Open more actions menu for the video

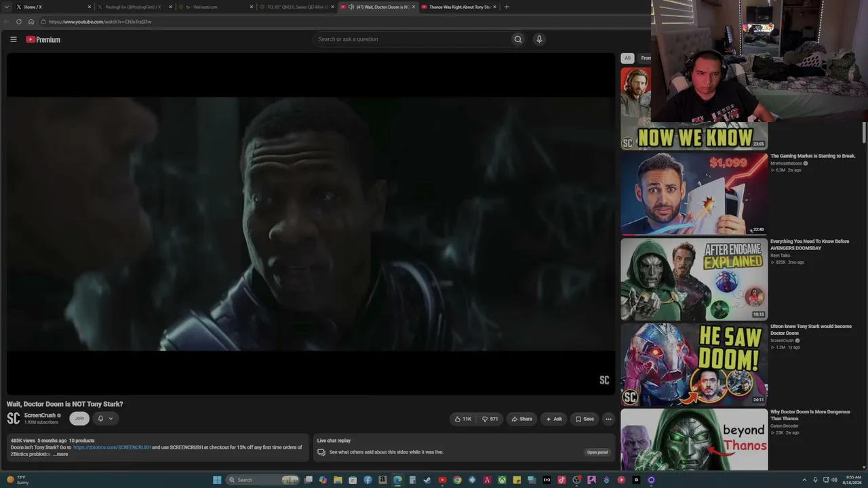coord(608,419)
